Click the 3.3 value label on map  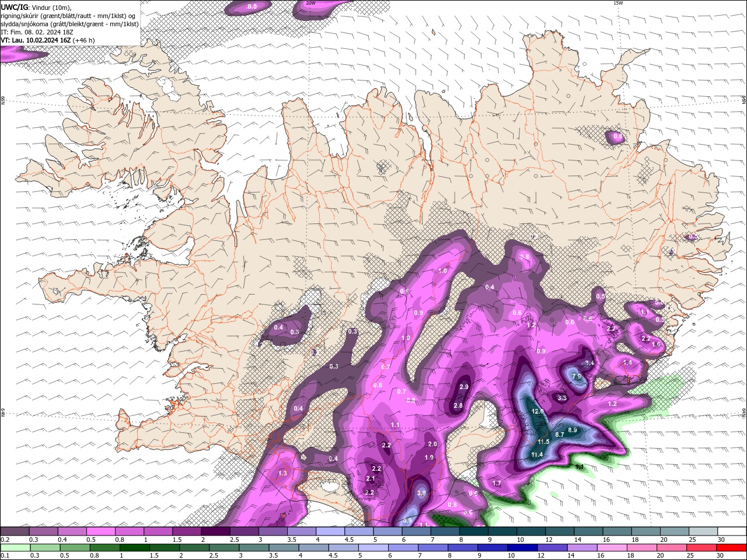562,398
